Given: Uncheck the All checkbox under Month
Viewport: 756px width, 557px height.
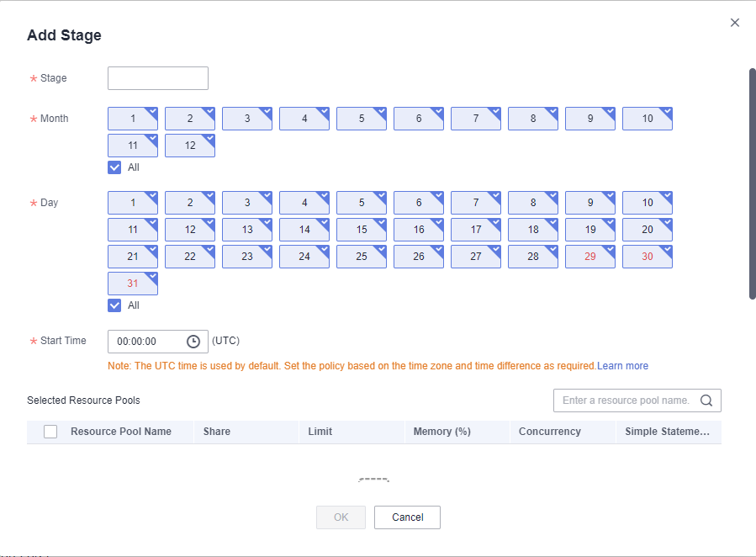Looking at the screenshot, I should pos(115,167).
